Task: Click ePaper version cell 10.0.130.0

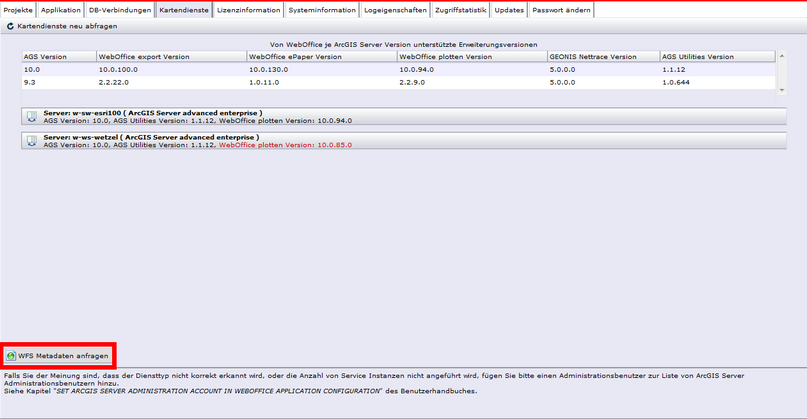Action: [x=322, y=69]
